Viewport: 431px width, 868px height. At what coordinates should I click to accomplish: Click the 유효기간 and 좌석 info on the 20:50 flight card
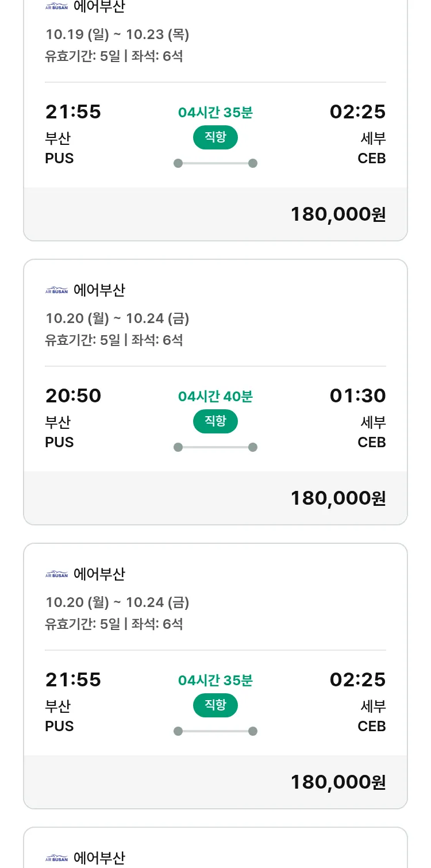[x=114, y=340]
